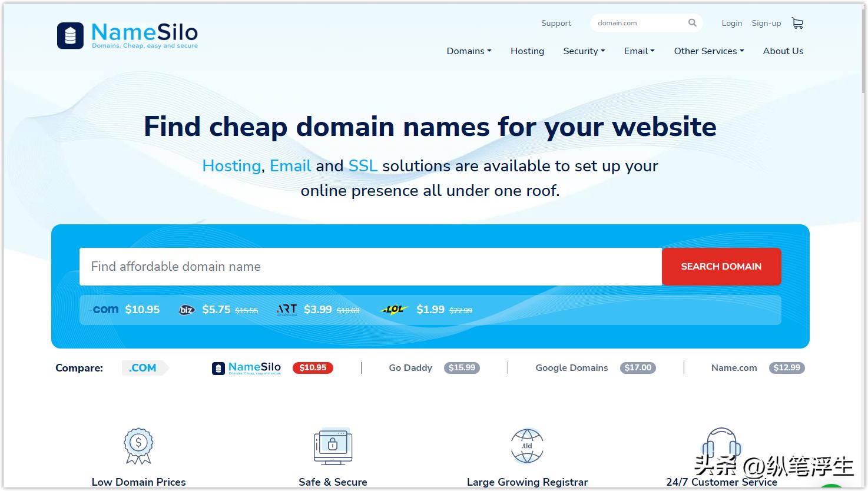Click the Safe & Secure lock monitor icon
The width and height of the screenshot is (868, 491).
coord(333,446)
